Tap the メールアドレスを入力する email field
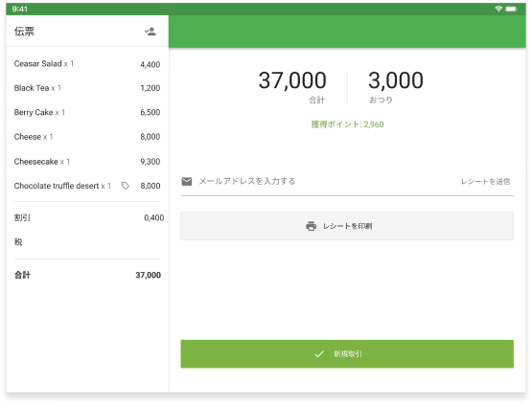The image size is (532, 405). [x=319, y=181]
